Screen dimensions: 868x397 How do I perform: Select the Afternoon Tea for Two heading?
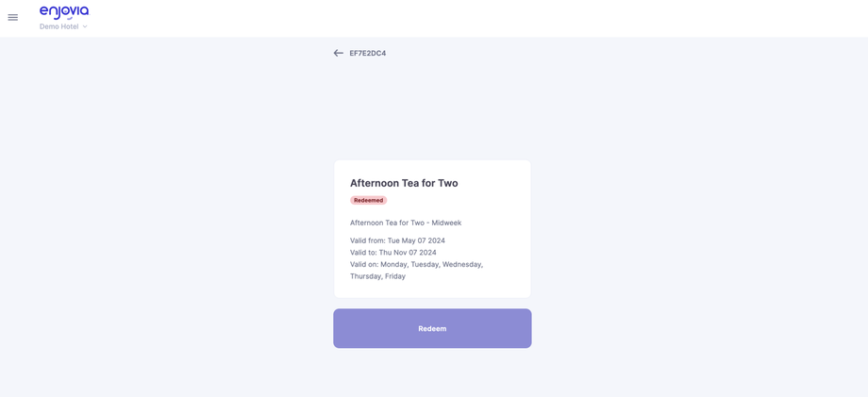(x=404, y=183)
